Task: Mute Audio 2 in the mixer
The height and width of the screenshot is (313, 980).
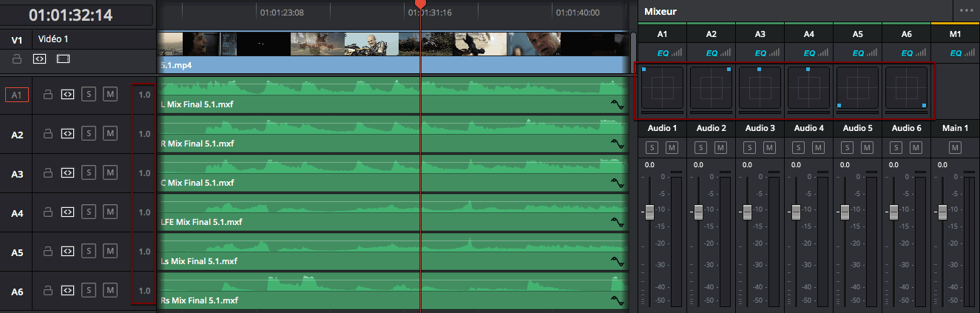Action: [720, 148]
